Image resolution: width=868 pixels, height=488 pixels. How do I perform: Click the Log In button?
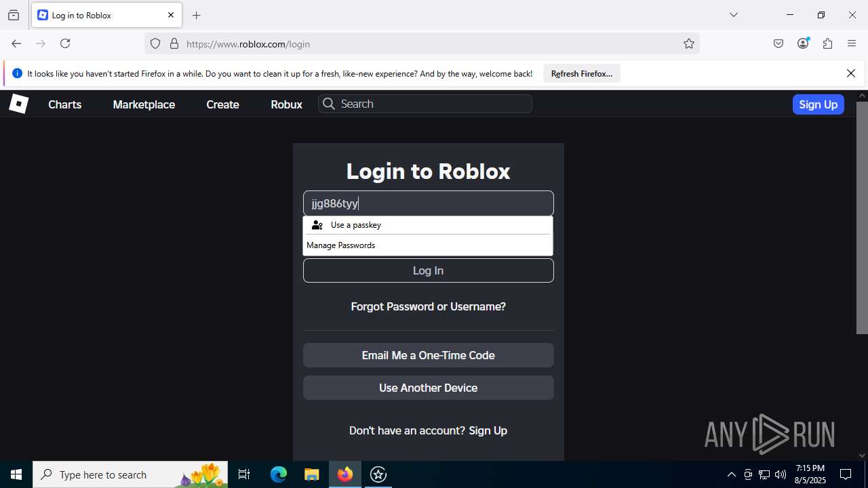[428, 270]
